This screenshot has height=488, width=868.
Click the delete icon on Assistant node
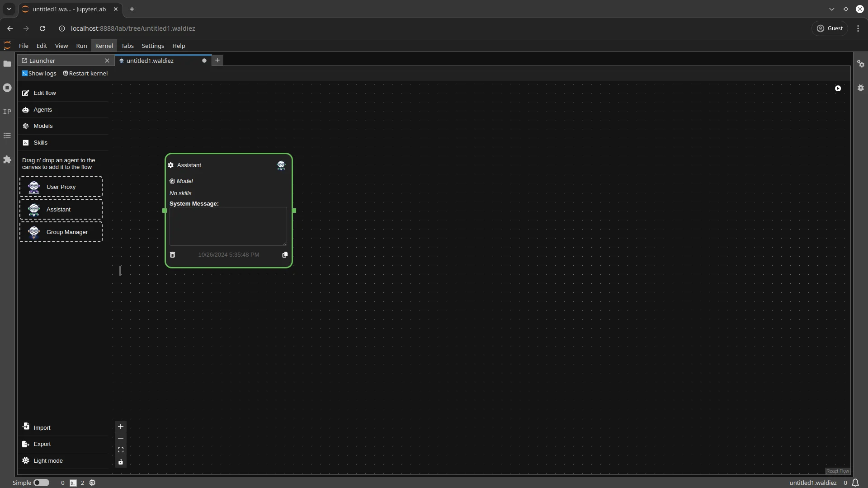point(172,254)
